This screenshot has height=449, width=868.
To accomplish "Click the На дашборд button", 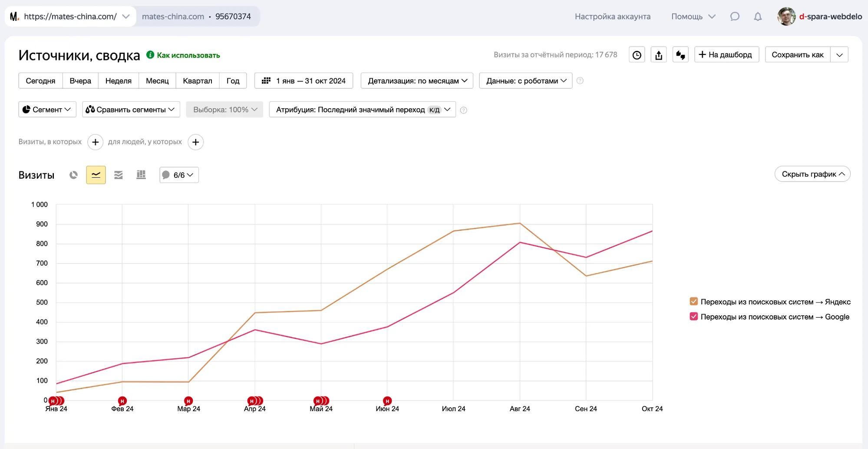I will click(726, 55).
